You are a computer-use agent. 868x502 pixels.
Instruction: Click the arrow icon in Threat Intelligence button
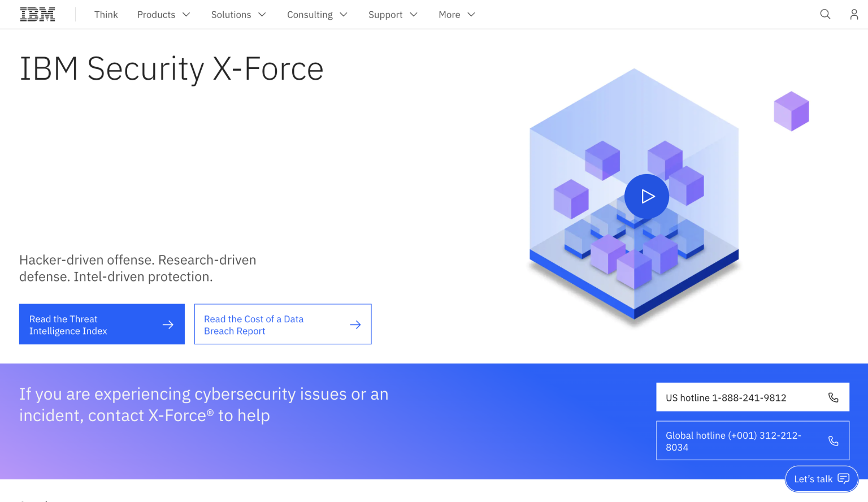(x=168, y=324)
